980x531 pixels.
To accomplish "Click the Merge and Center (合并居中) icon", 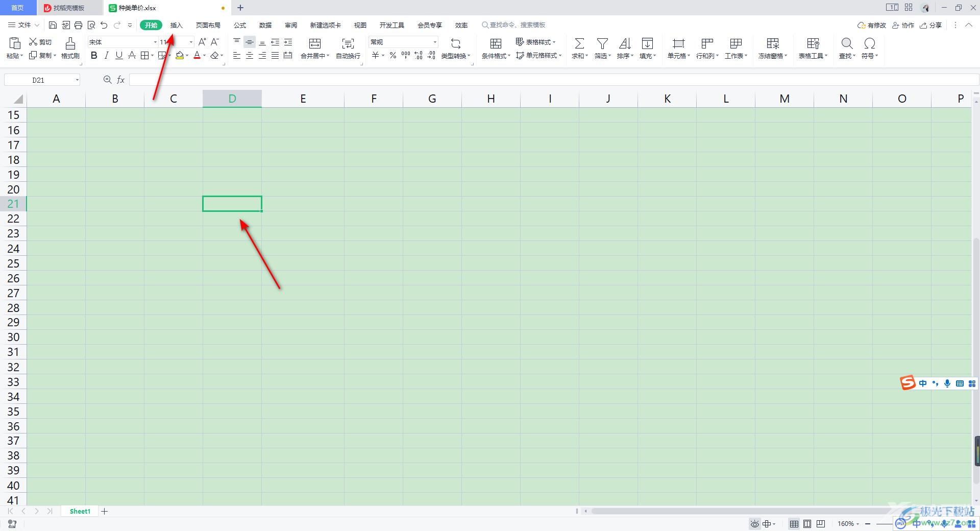I will pos(315,43).
